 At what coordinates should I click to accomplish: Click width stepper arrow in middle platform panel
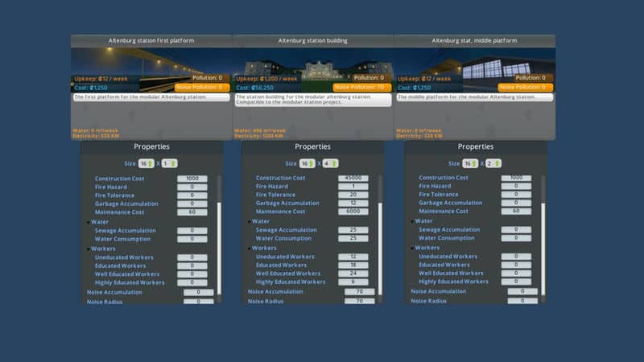point(473,163)
